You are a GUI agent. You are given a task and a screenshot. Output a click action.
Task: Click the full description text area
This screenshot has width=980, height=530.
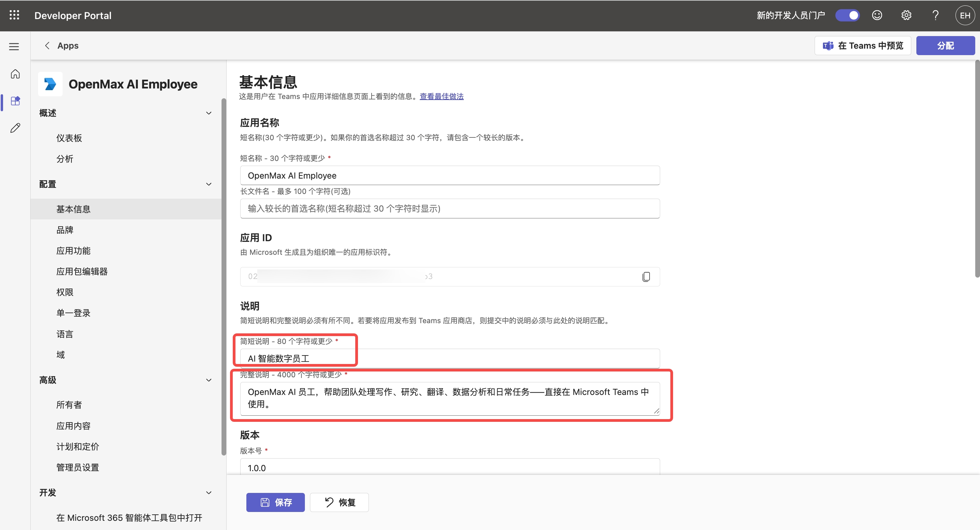click(450, 398)
